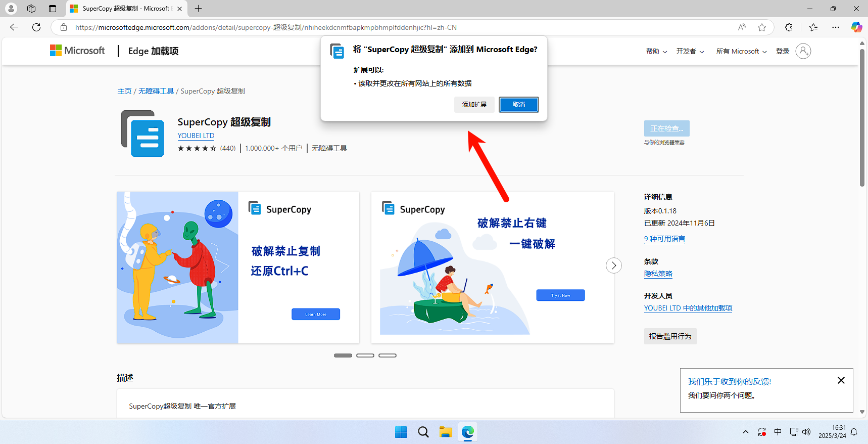The height and width of the screenshot is (444, 868).
Task: Click 添加扩展 in the dialog
Action: (x=474, y=105)
